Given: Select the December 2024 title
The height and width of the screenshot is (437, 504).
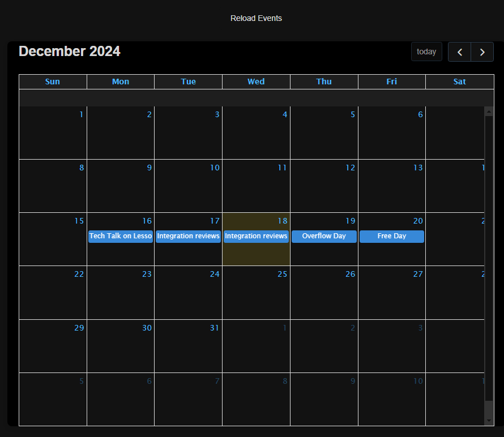Looking at the screenshot, I should tap(70, 52).
